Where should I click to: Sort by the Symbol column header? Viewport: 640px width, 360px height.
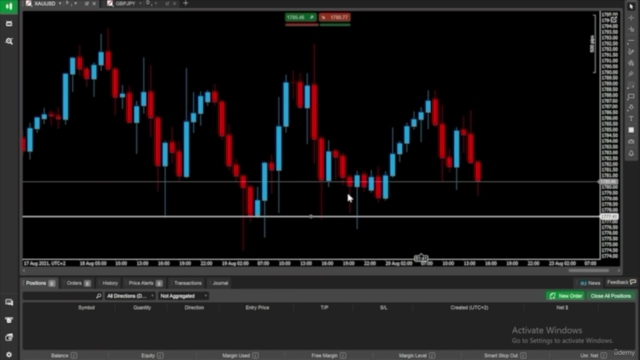[87, 307]
